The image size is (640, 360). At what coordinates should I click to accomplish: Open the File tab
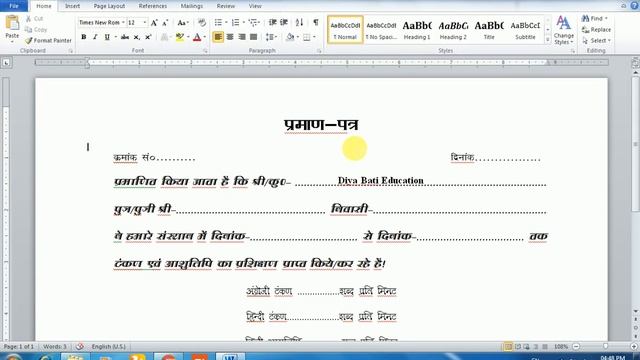13,6
